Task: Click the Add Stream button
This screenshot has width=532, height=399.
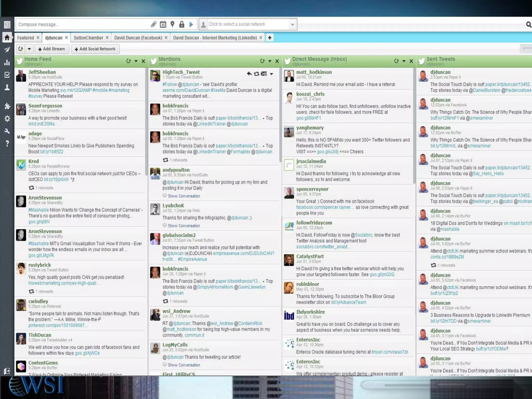Action: pos(52,49)
